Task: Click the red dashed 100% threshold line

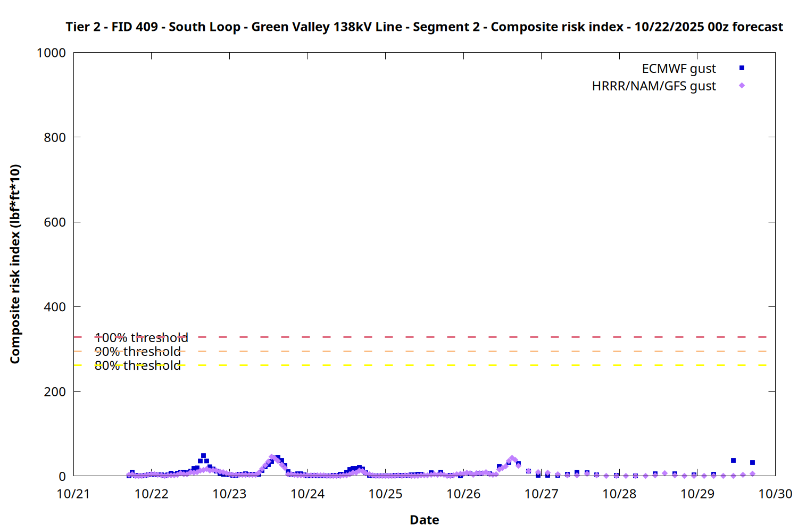Action: 426,337
